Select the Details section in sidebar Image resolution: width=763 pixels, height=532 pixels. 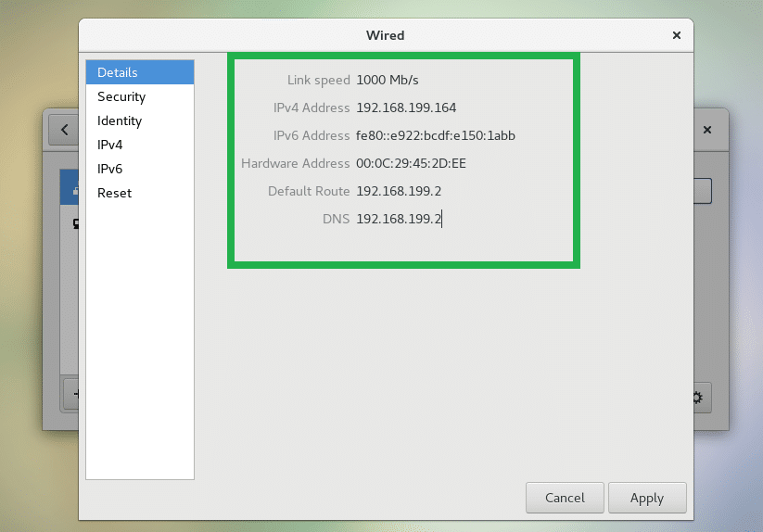coord(140,72)
